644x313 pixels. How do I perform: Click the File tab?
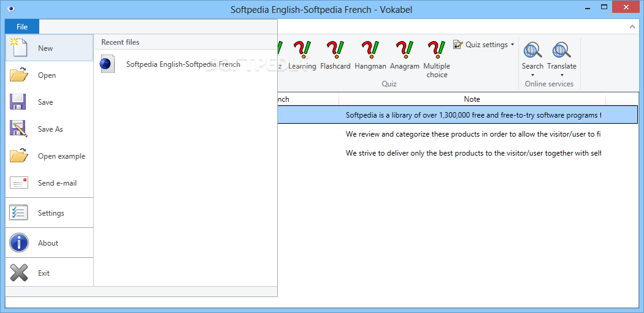coord(22,27)
